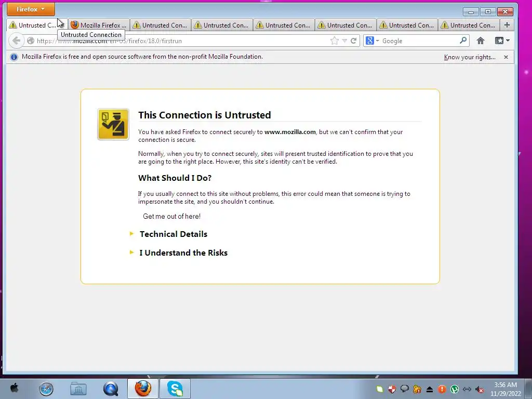Go to home page via house icon
The width and height of the screenshot is (532, 399).
(481, 41)
